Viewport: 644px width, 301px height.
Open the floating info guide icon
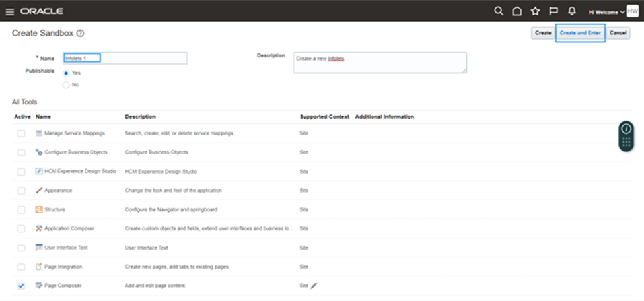[x=626, y=129]
